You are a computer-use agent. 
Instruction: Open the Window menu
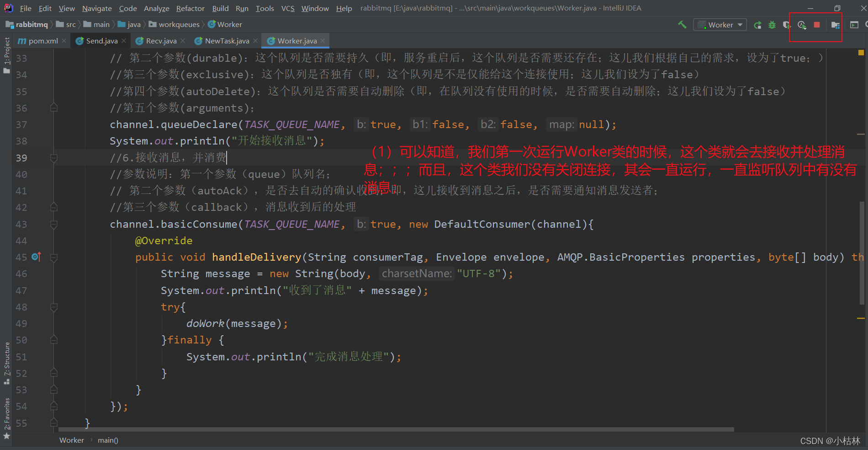click(x=315, y=8)
